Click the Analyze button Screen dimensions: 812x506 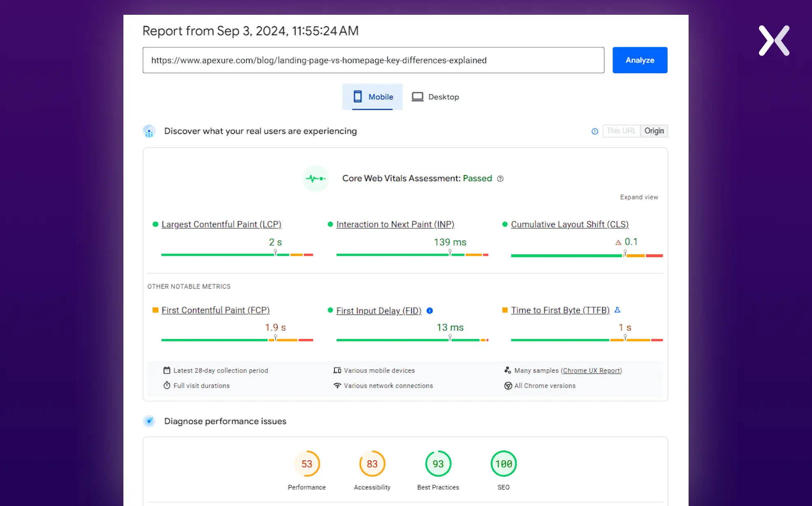pyautogui.click(x=640, y=60)
